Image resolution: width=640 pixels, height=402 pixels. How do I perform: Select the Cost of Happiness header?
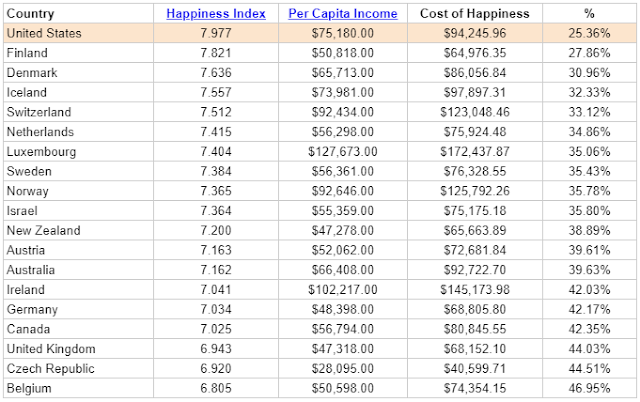coord(475,13)
